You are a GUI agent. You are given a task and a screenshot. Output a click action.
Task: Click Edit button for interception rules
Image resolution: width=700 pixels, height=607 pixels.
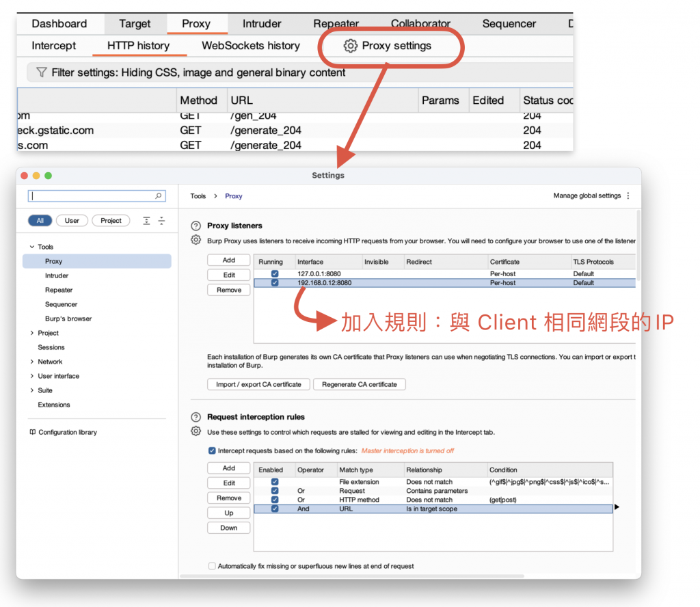(x=229, y=483)
